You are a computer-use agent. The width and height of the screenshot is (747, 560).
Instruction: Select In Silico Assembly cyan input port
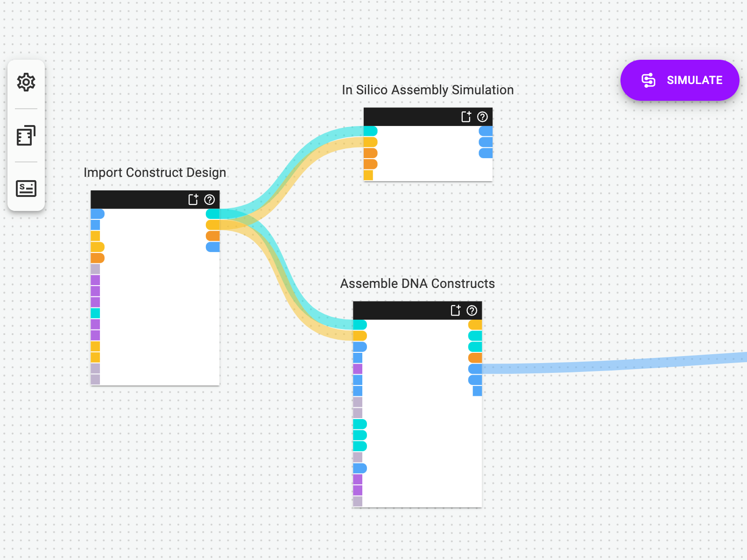point(371,131)
